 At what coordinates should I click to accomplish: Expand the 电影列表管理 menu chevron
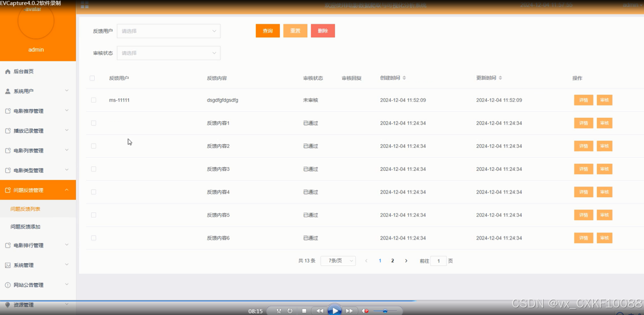pyautogui.click(x=67, y=150)
